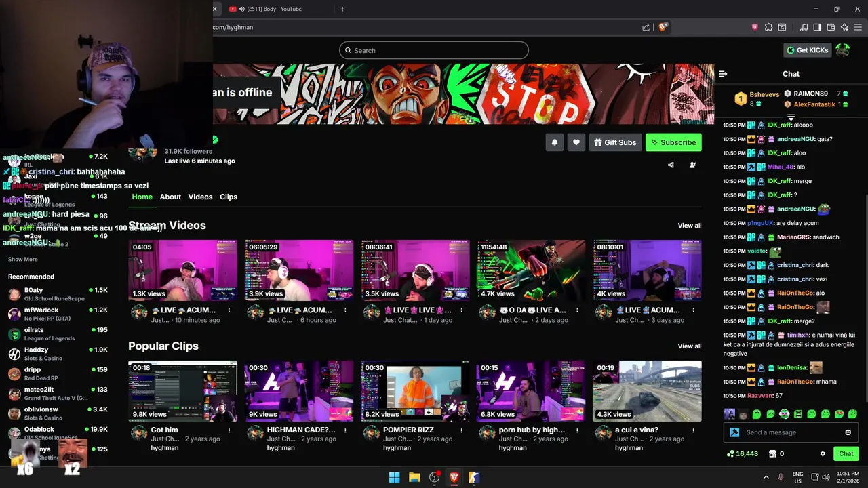Open File Explorer in taskbar

coord(414,477)
